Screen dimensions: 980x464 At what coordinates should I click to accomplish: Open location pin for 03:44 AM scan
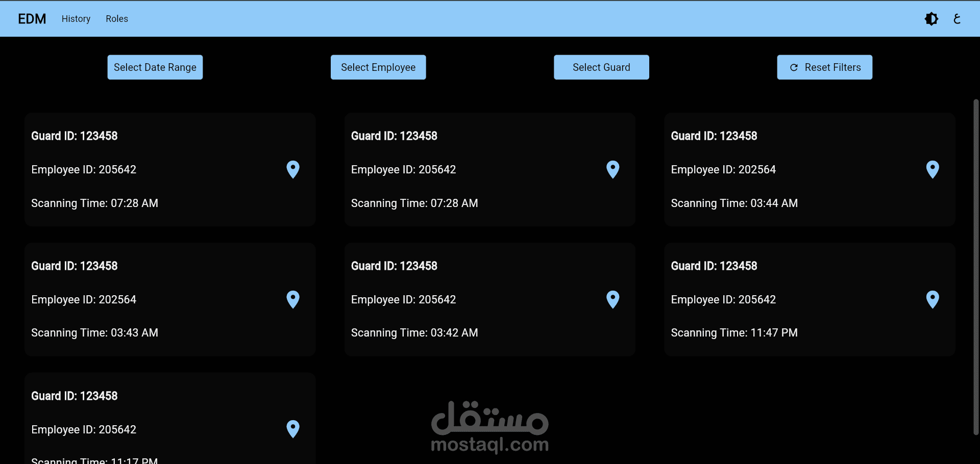pyautogui.click(x=933, y=169)
